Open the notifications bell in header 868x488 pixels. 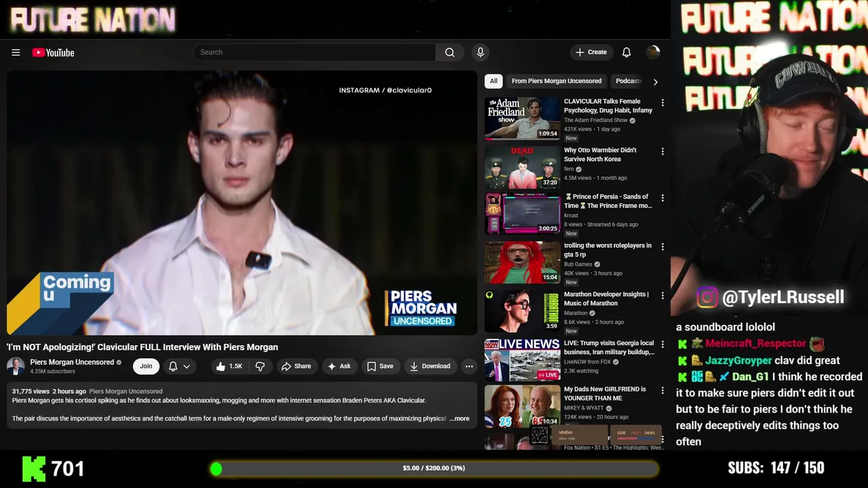point(627,52)
